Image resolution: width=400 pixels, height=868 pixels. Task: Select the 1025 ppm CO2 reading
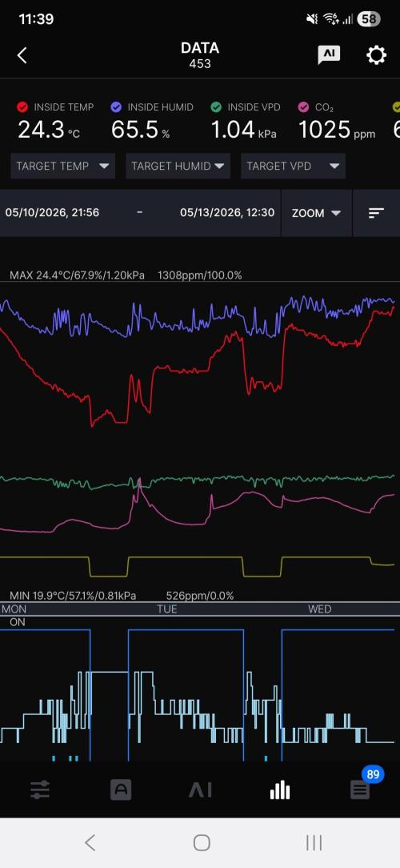[337, 130]
